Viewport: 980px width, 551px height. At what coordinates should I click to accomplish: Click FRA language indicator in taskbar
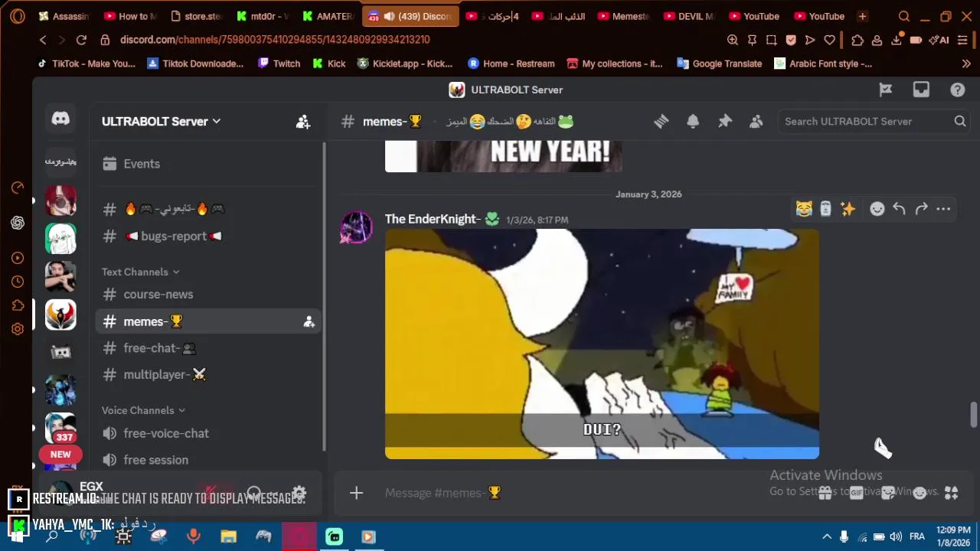(916, 536)
